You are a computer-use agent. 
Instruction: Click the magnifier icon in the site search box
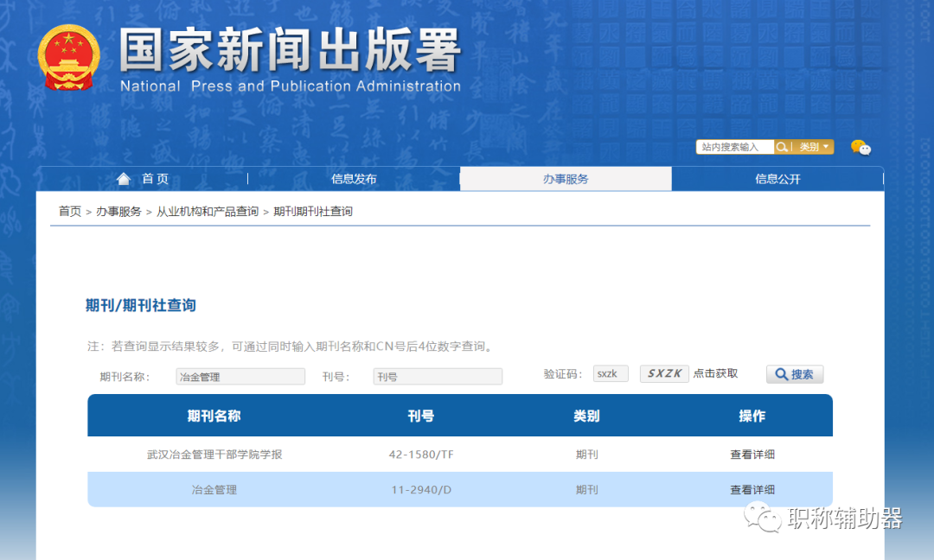[x=781, y=146]
